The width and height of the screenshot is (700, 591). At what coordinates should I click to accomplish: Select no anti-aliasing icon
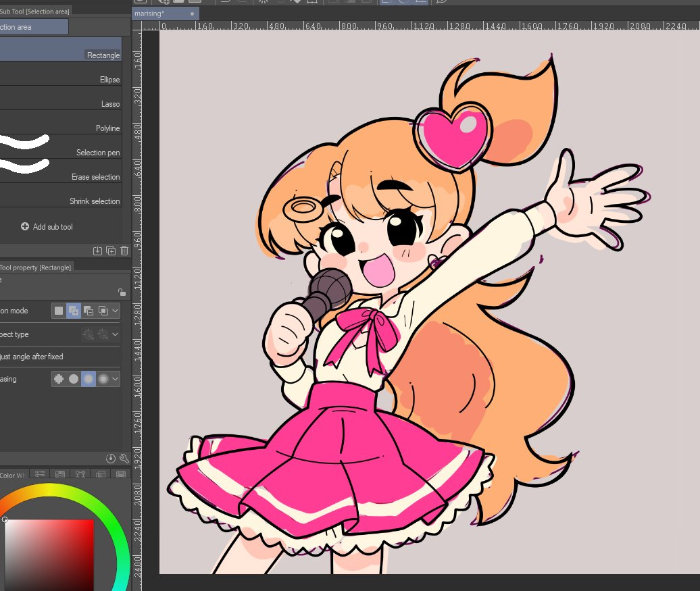coord(59,379)
